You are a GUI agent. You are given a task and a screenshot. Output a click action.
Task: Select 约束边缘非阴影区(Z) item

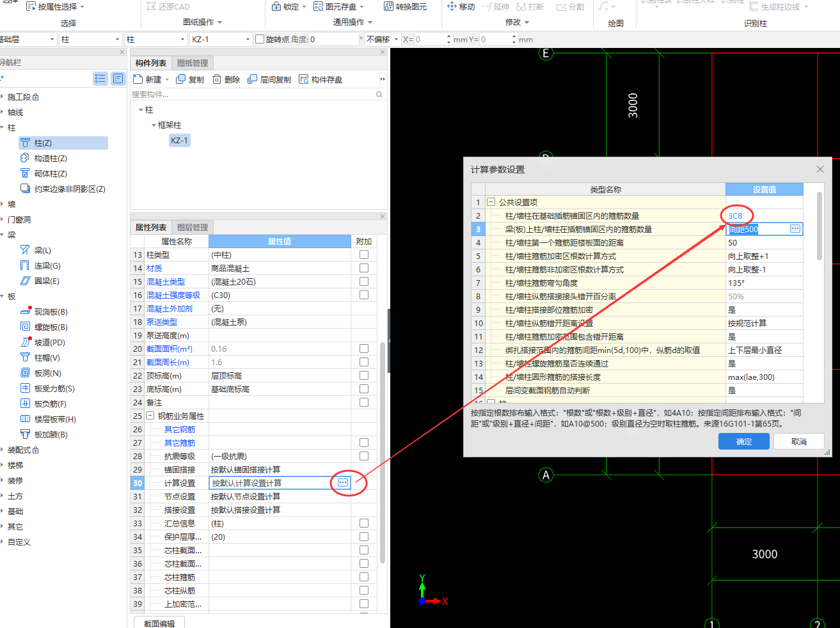click(x=63, y=189)
